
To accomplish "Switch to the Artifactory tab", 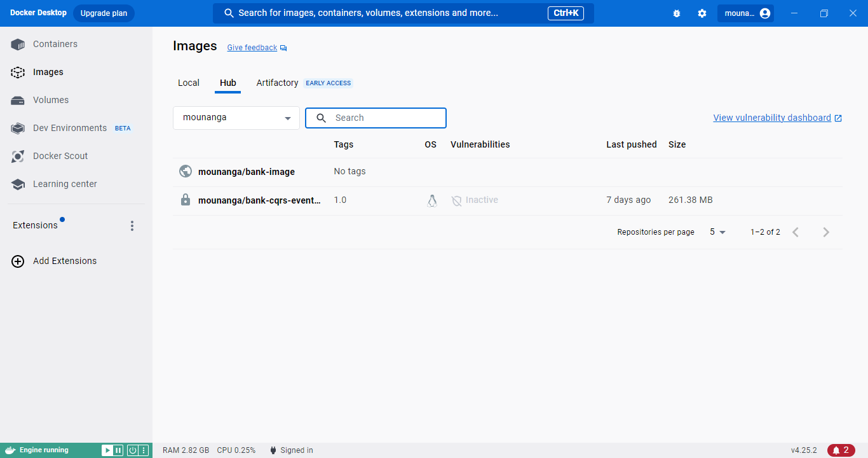I will pyautogui.click(x=277, y=83).
